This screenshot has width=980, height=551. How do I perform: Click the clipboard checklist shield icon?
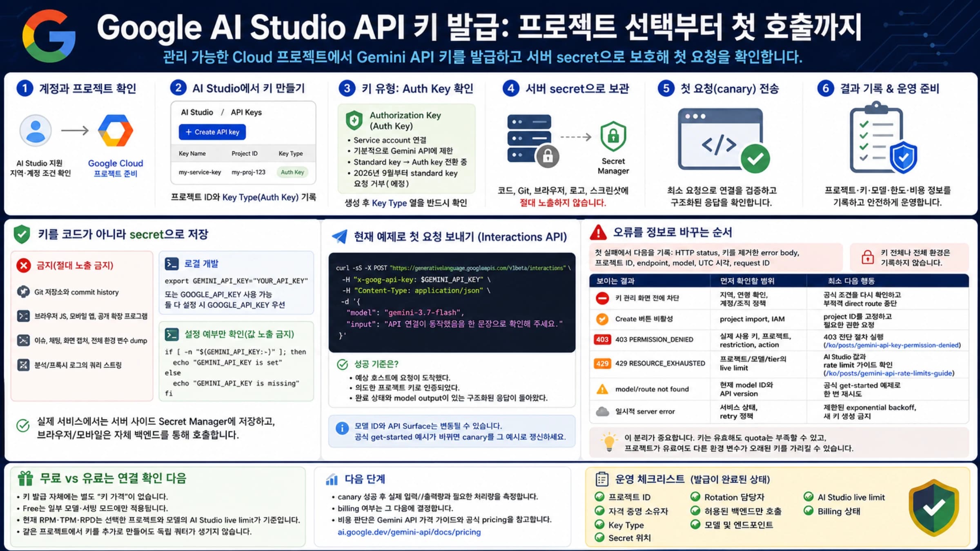coord(883,138)
